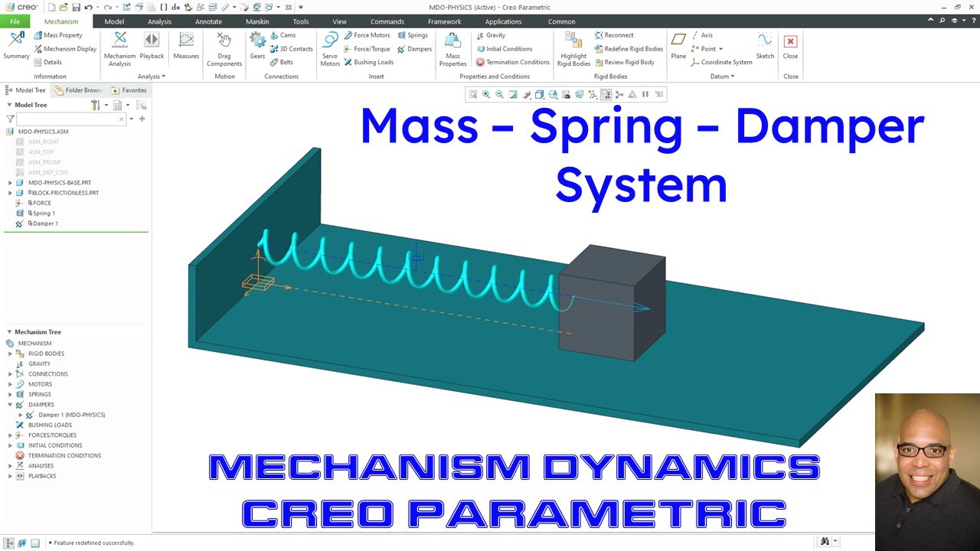Create a datum Plane
Image resolution: width=980 pixels, height=551 pixels.
(x=678, y=46)
